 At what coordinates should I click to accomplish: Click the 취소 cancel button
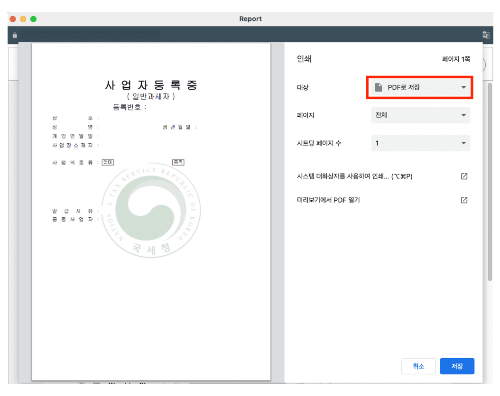tap(418, 366)
